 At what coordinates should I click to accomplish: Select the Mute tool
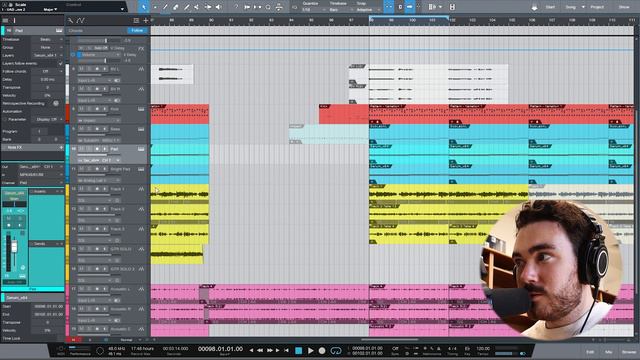pos(197,7)
